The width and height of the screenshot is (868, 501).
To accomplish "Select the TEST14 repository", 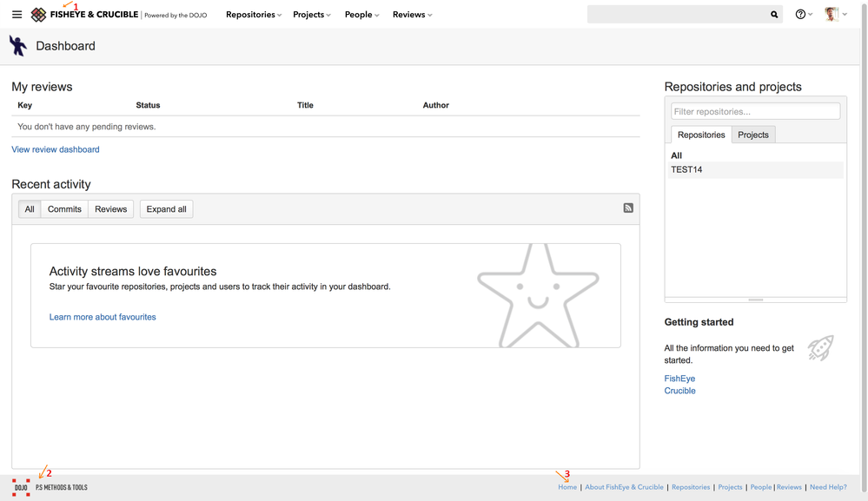I will point(756,170).
